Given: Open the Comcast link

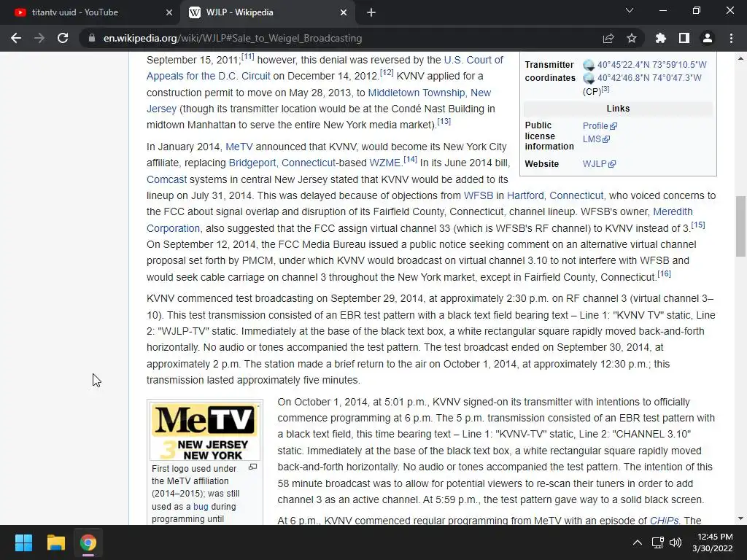Looking at the screenshot, I should pyautogui.click(x=167, y=179).
